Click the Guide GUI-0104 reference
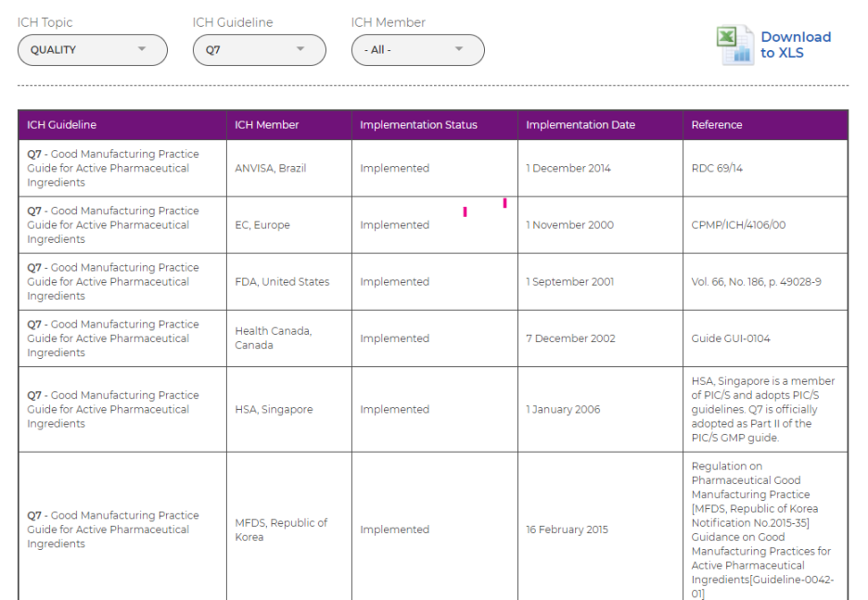 (x=730, y=338)
